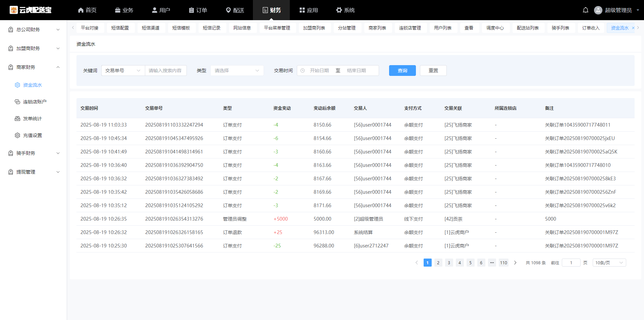Click the [42]贡茶 merchant cell
Screen dimensions: 644x320
point(453,219)
